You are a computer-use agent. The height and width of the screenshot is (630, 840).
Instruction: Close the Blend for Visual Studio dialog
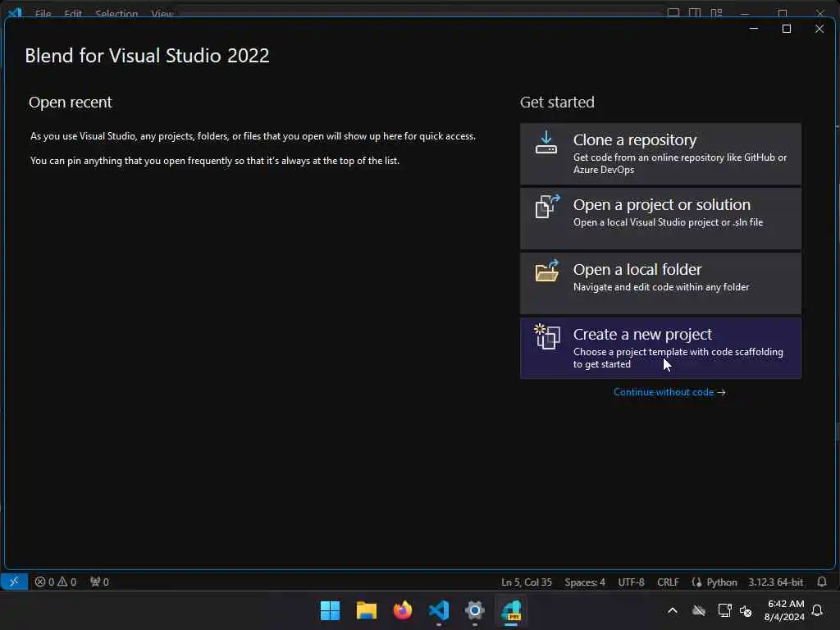(x=819, y=29)
